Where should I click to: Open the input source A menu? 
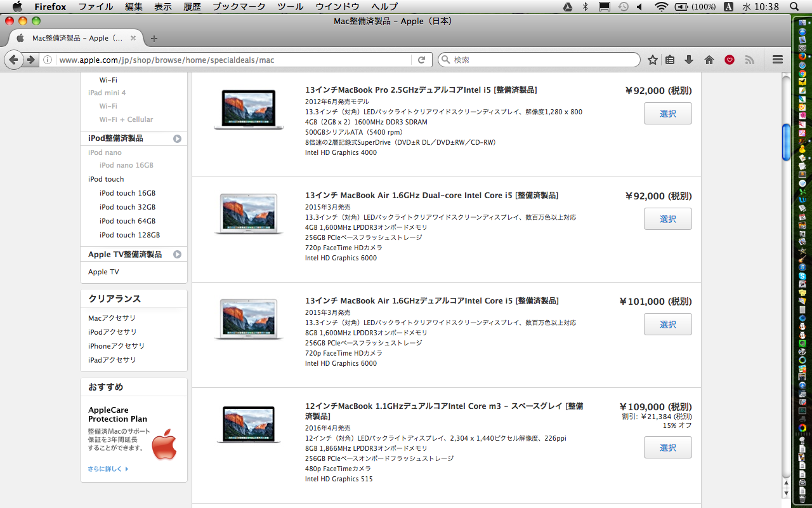point(728,7)
